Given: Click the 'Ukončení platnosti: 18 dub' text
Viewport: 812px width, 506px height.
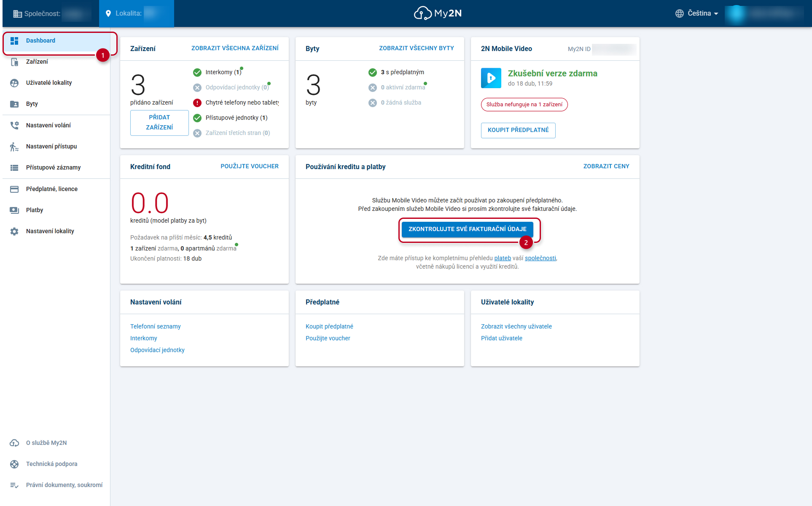Looking at the screenshot, I should point(166,259).
